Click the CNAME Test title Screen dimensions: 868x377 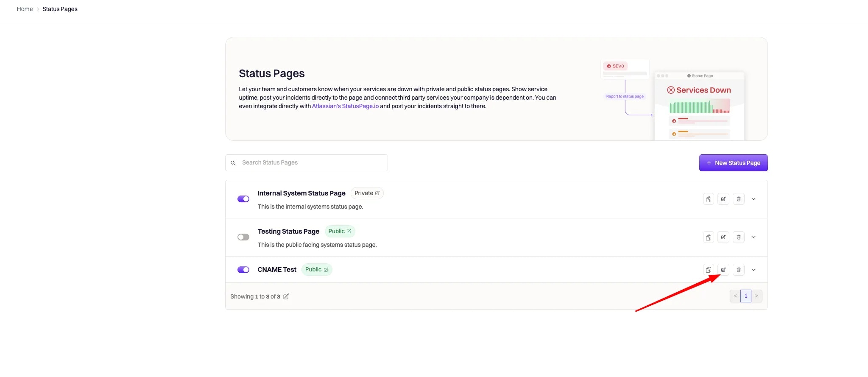(277, 270)
